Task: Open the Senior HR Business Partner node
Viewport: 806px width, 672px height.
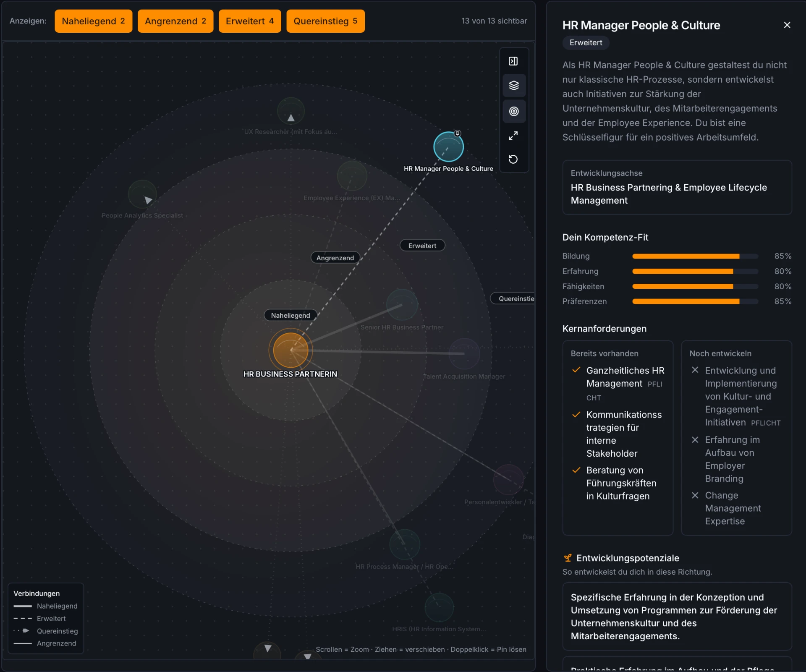Action: (x=402, y=305)
